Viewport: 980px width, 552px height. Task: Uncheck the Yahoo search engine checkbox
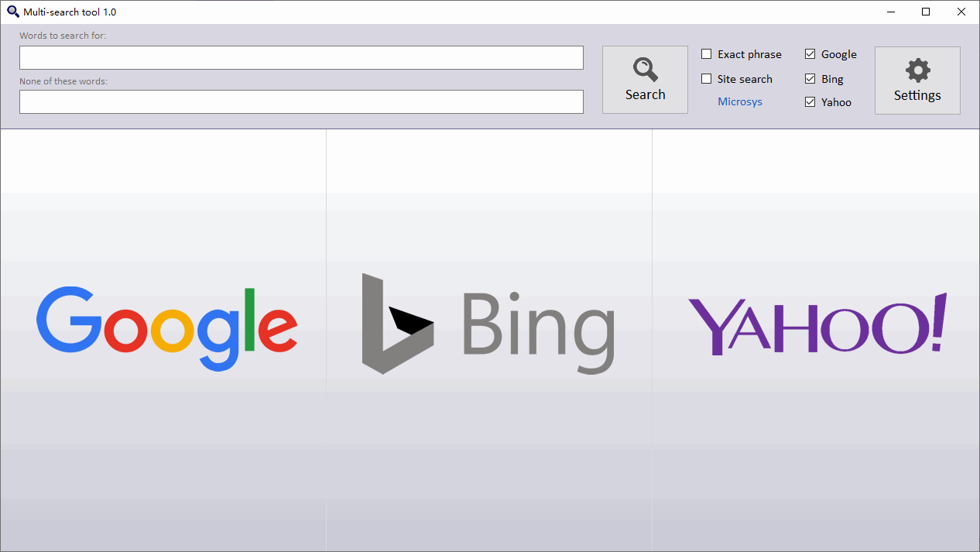tap(810, 102)
